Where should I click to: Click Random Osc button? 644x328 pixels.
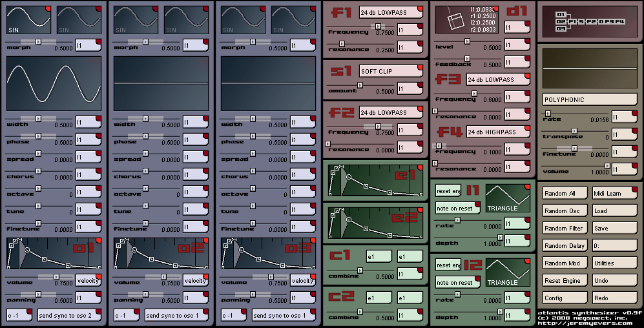[x=565, y=211]
